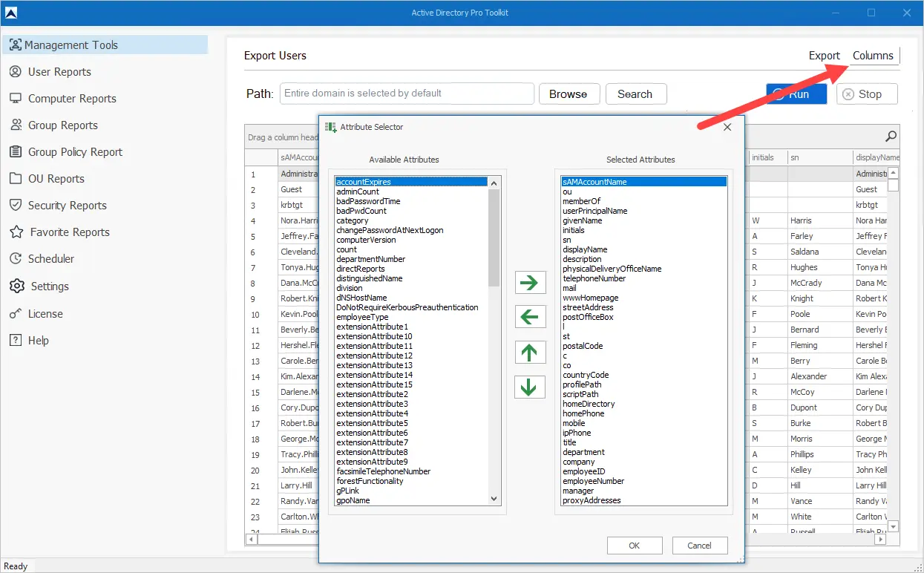Click the Run button
Viewport: 924px width, 573px height.
[796, 94]
